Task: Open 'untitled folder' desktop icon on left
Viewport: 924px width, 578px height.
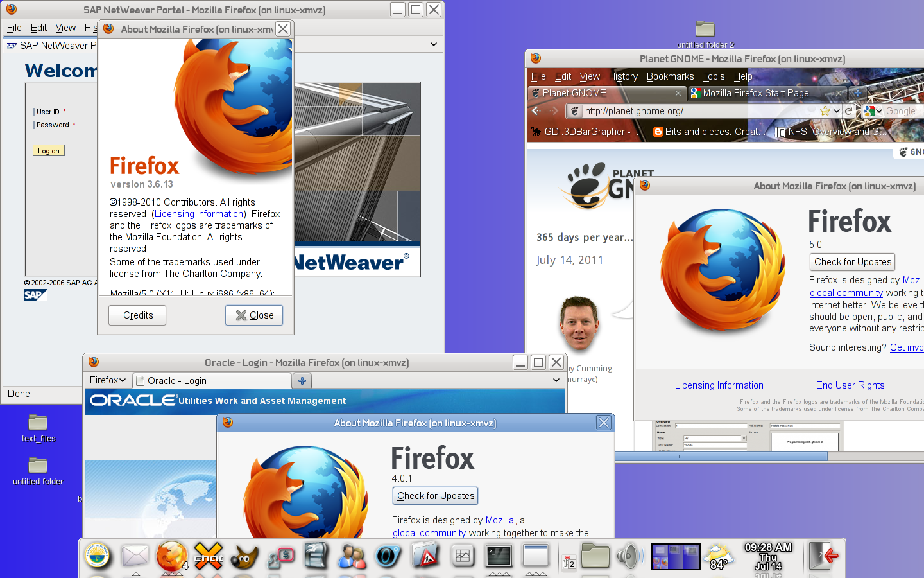Action: tap(38, 471)
